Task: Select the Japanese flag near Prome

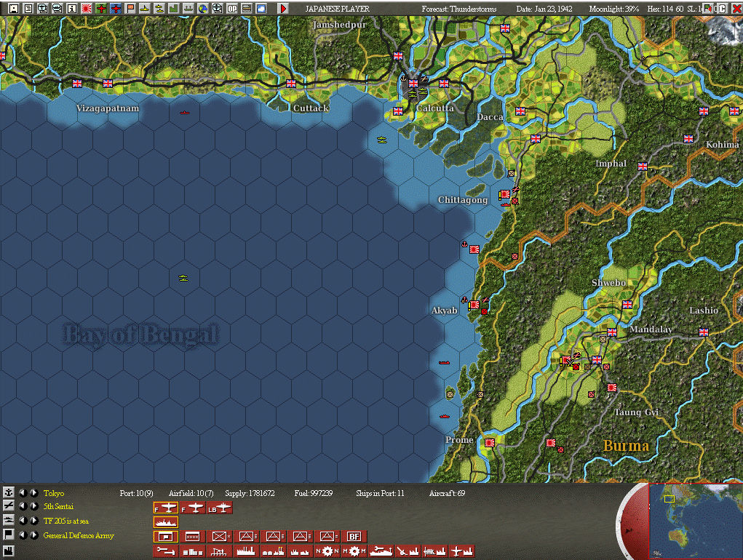Action: point(490,443)
